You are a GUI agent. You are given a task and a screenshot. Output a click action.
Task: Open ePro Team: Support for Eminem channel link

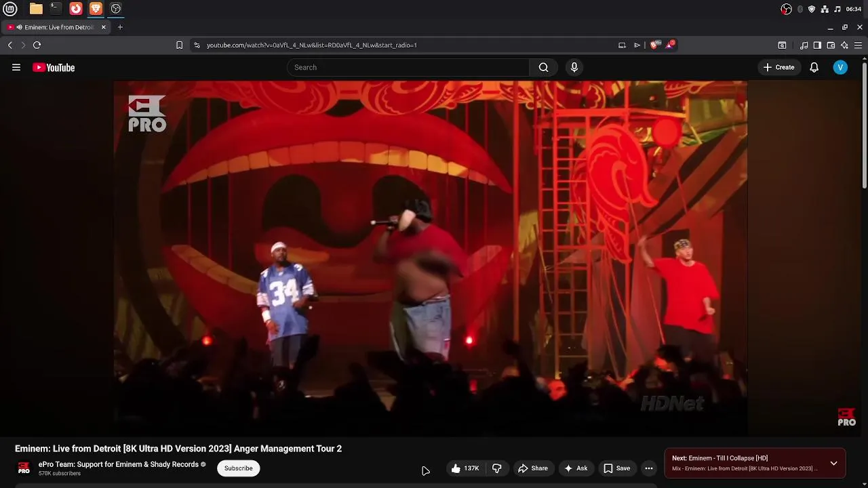pyautogui.click(x=119, y=464)
